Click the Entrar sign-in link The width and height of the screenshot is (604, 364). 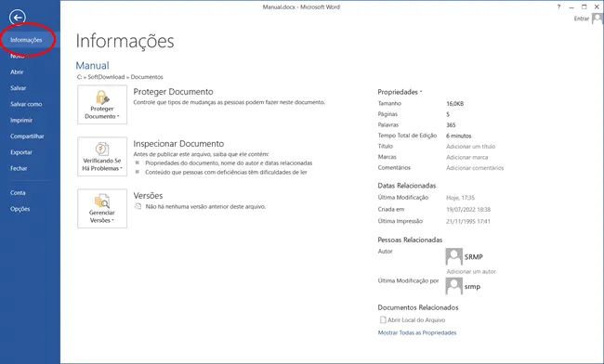coord(582,19)
